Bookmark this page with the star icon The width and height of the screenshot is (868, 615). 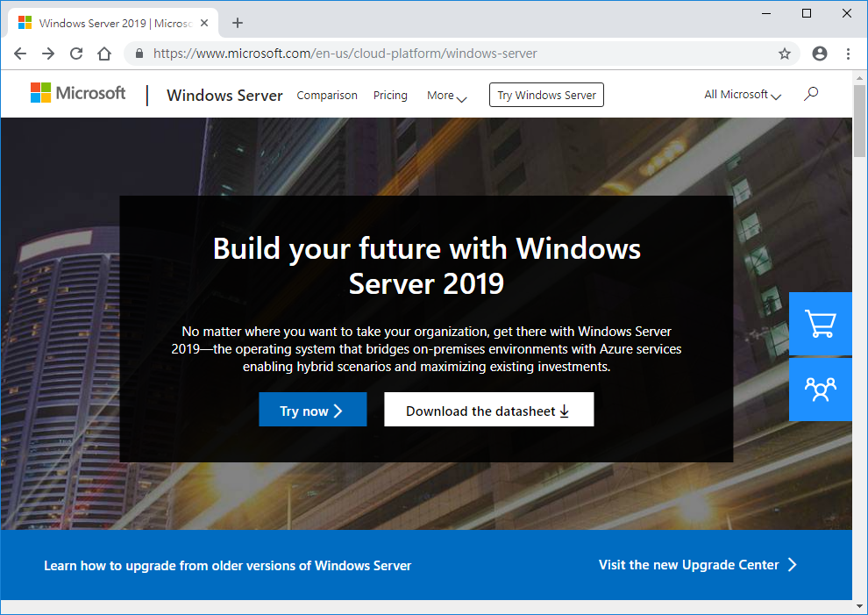pyautogui.click(x=785, y=54)
